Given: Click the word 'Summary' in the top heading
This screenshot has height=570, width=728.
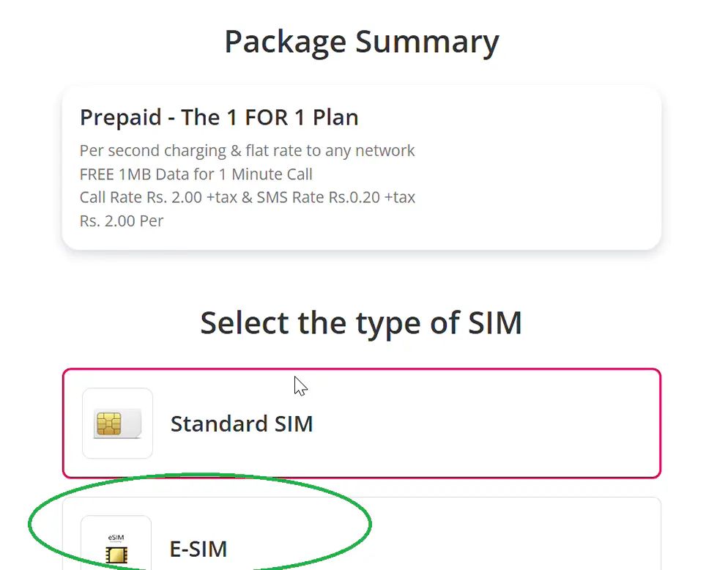Looking at the screenshot, I should pyautogui.click(x=427, y=42).
